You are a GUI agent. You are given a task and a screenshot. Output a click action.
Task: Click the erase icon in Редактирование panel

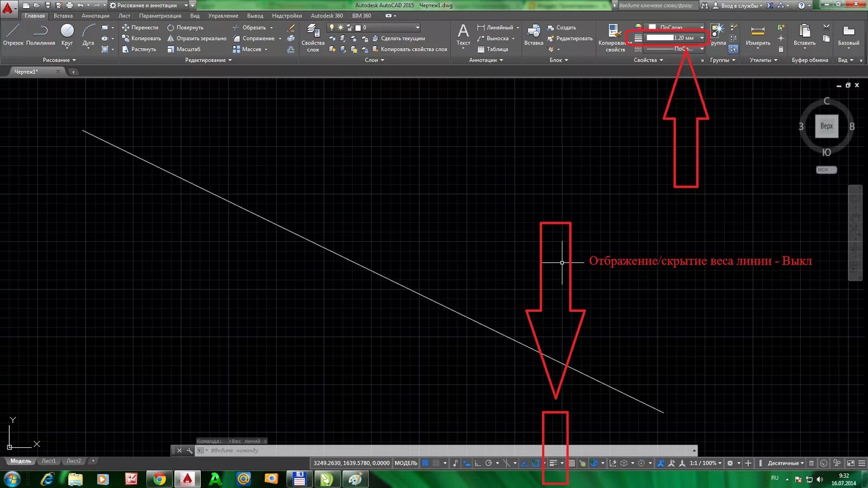point(291,28)
